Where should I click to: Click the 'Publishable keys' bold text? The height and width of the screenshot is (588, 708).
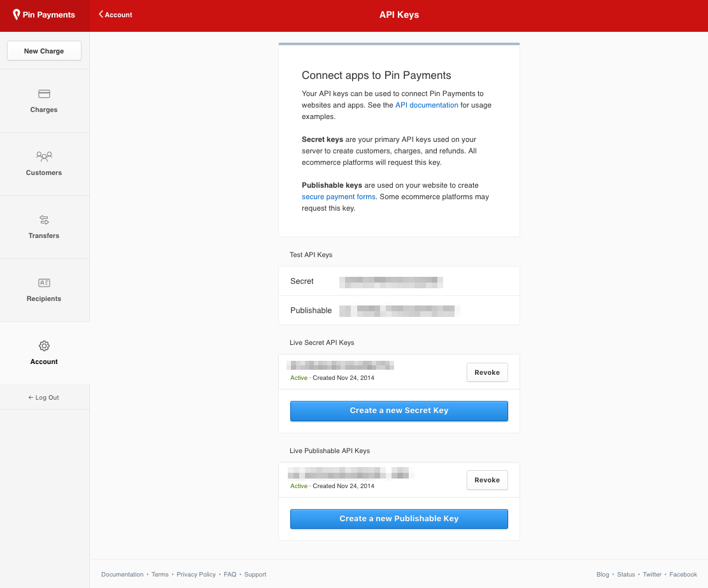point(332,185)
